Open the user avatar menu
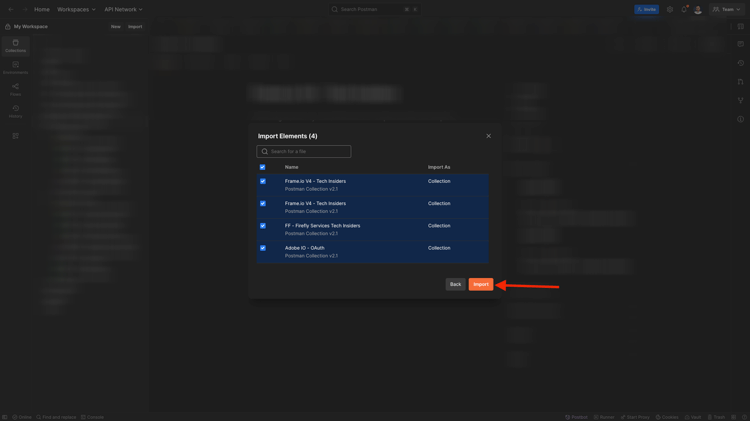The width and height of the screenshot is (750, 421). pyautogui.click(x=698, y=9)
